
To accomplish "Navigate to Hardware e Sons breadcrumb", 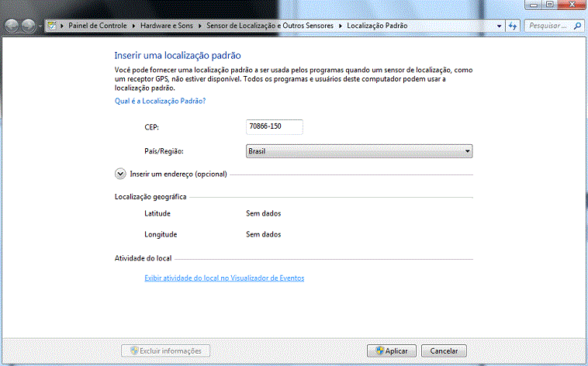I will coord(167,26).
